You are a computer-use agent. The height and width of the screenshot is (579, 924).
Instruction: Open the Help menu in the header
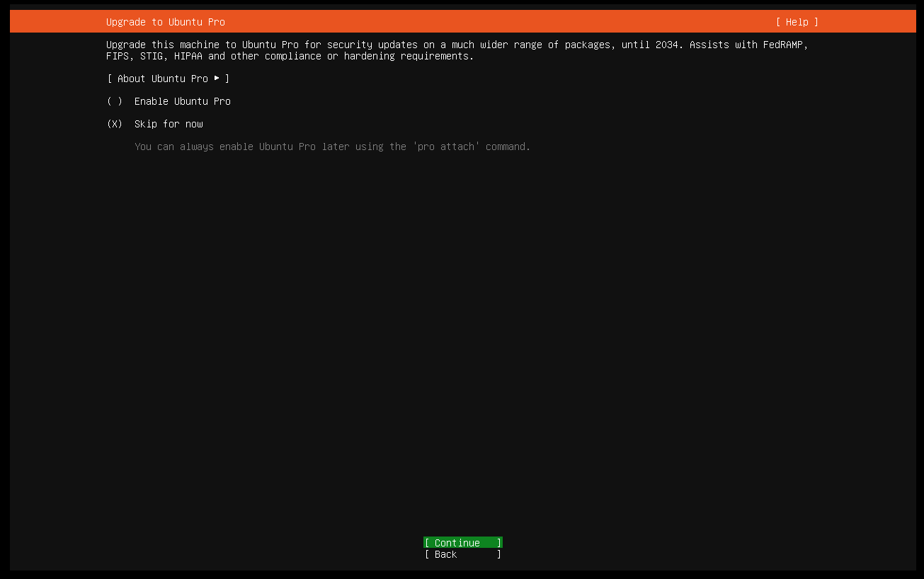tap(797, 22)
